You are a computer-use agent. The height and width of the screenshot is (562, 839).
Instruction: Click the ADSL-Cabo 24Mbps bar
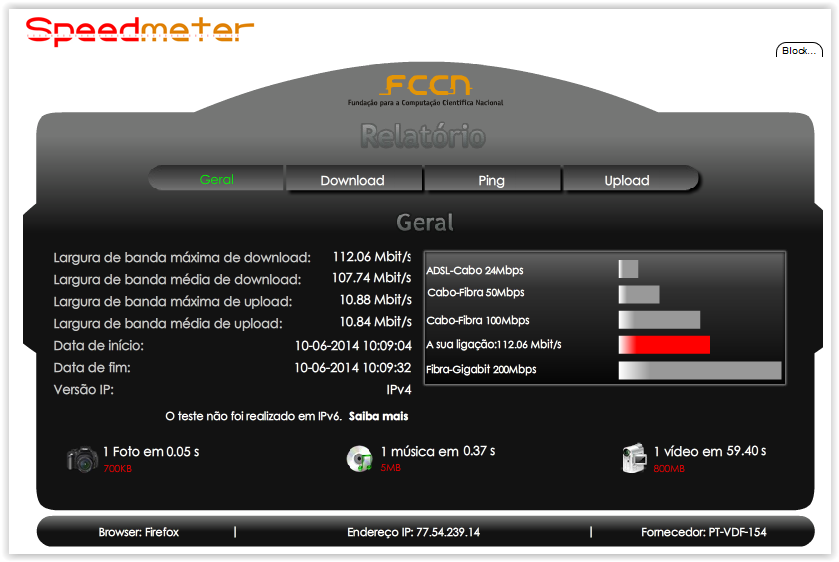(628, 269)
